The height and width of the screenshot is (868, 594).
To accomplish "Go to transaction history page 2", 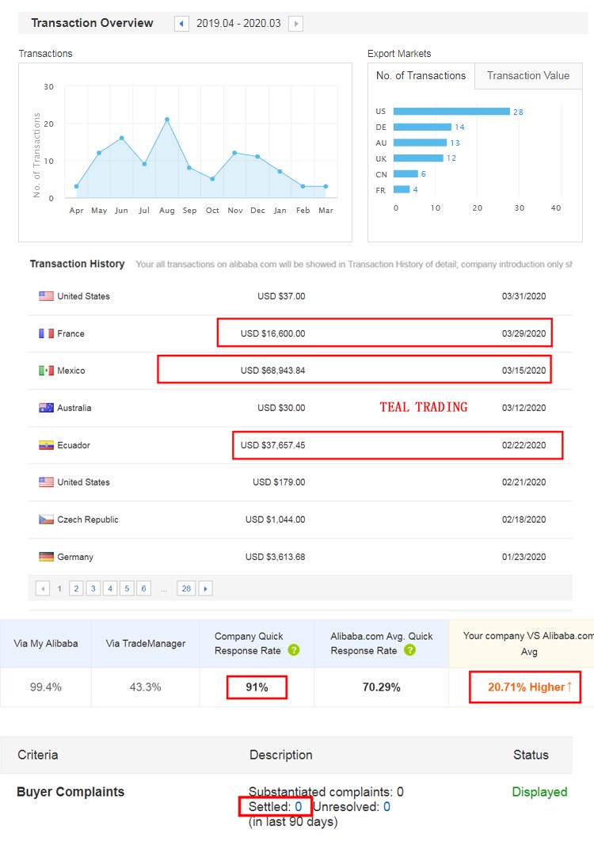I will coord(76,588).
